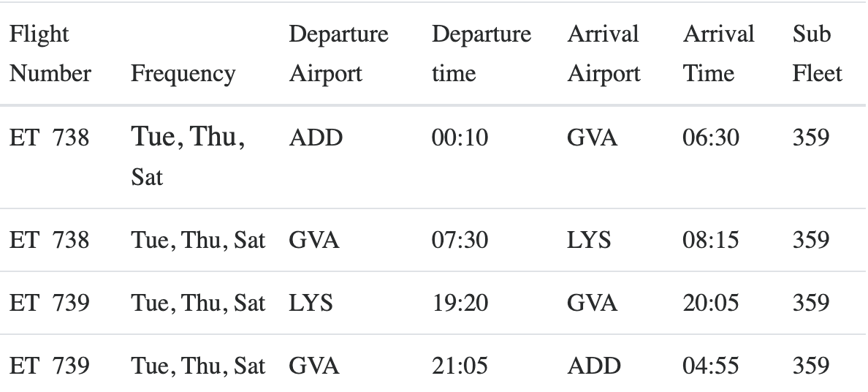Screen dimensions: 868x392
Task: Select the 19:20 departure time cell
Action: pos(460,303)
